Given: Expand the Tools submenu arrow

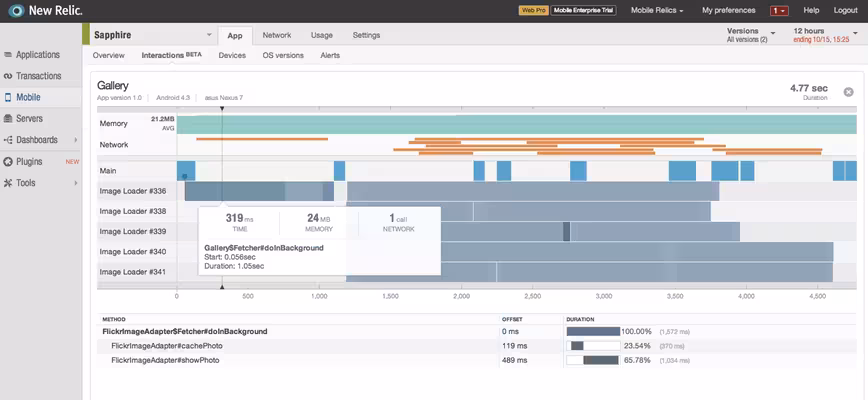Looking at the screenshot, I should tap(76, 183).
